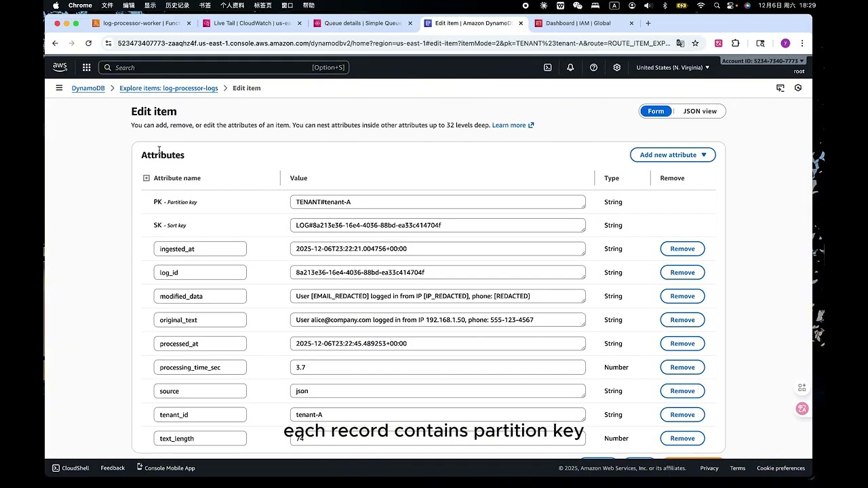Switch to the Live Tail CloudWatch tab

pos(251,23)
